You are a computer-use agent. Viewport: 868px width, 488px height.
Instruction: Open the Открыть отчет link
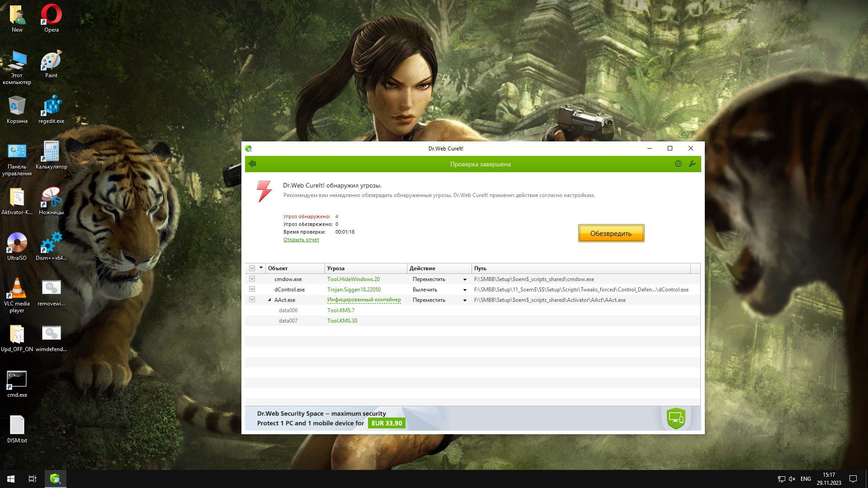click(301, 240)
